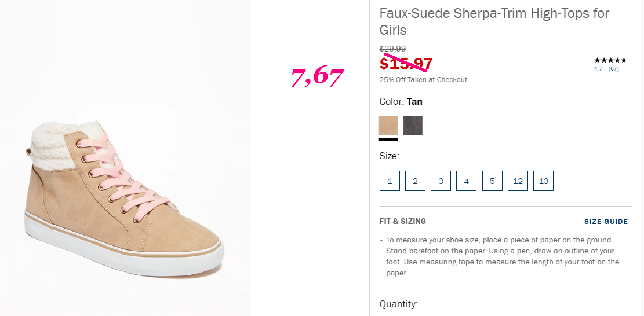Screen dimensions: 644x316
Task: Open the 67 reviews count link
Action: coord(614,69)
